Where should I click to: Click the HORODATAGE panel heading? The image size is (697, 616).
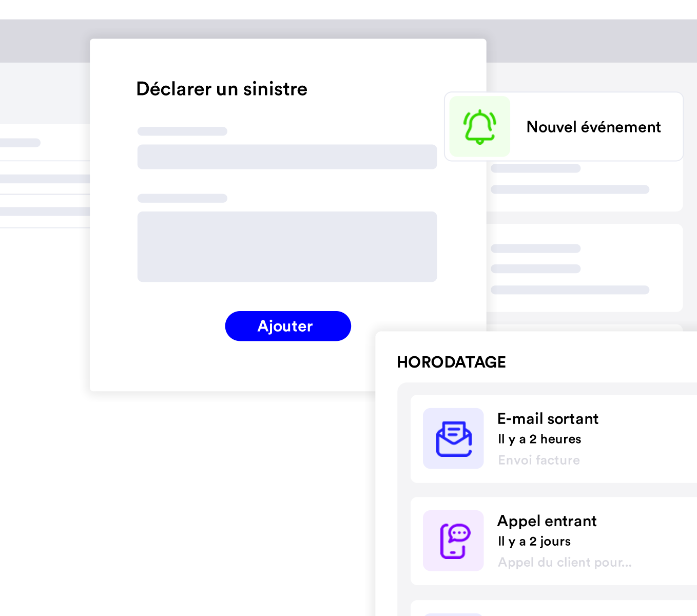coord(451,362)
